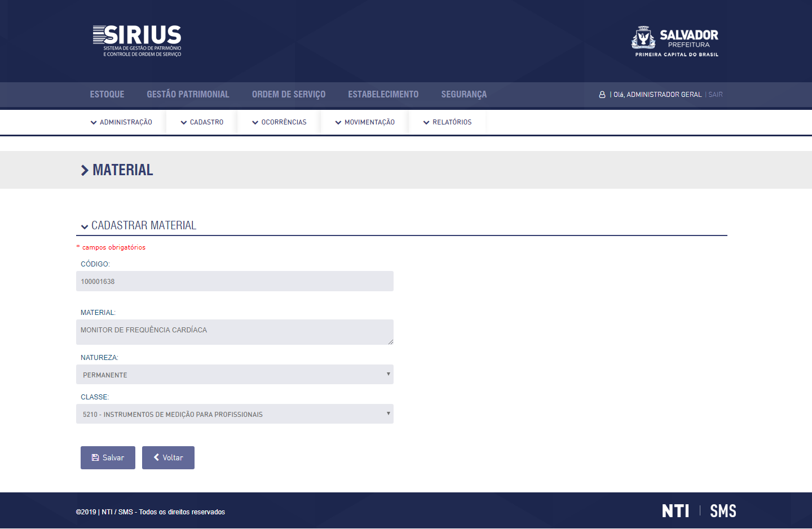This screenshot has height=529, width=812.
Task: Click the NTI logo in footer
Action: click(676, 511)
